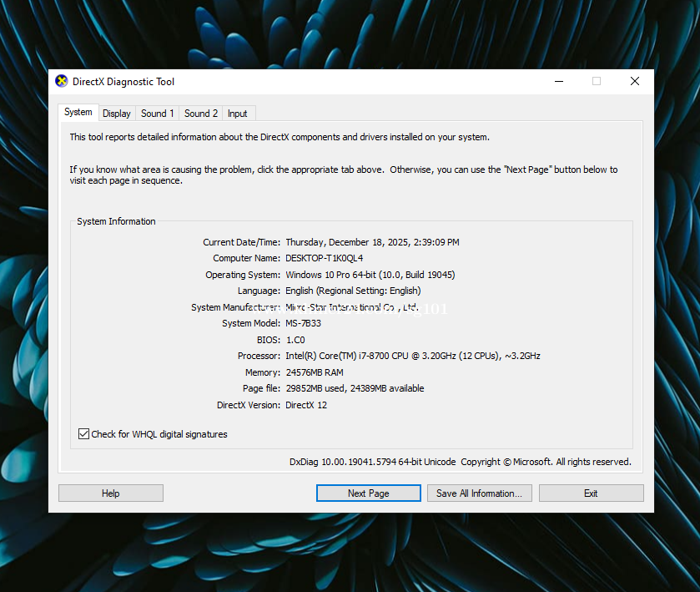Close the DirectX Diagnostic Tool window
The height and width of the screenshot is (592, 700).
tap(634, 81)
